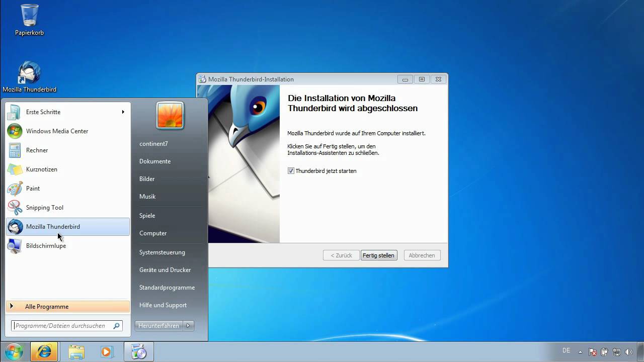Open Kurznotizen sticky notes
Screen dimensions: 644x362
tap(67, 169)
